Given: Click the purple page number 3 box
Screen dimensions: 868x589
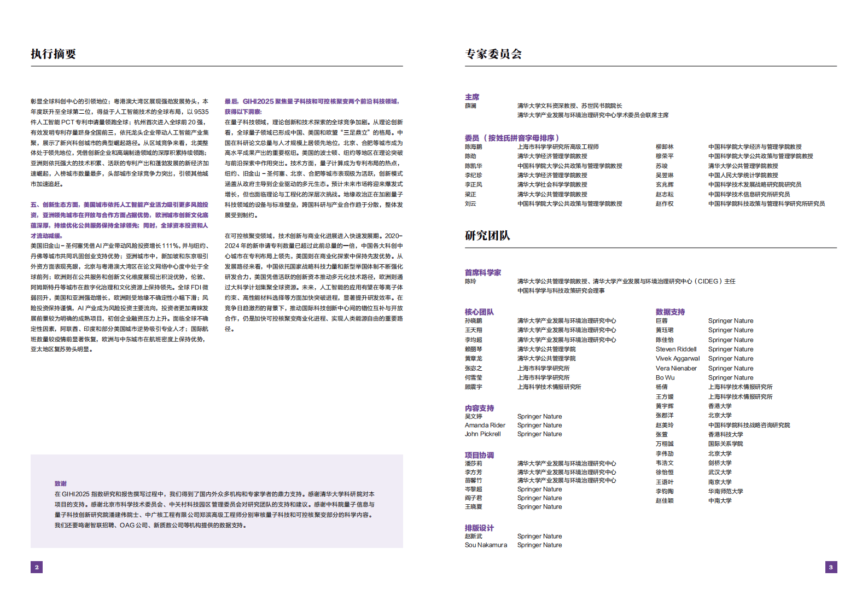Looking at the screenshot, I should coord(830,567).
